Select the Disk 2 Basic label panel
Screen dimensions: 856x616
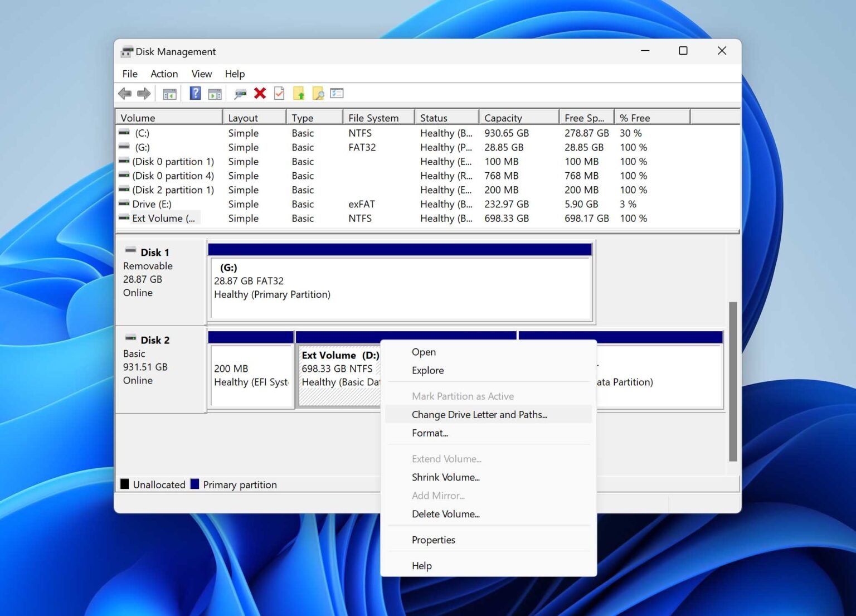(x=160, y=369)
